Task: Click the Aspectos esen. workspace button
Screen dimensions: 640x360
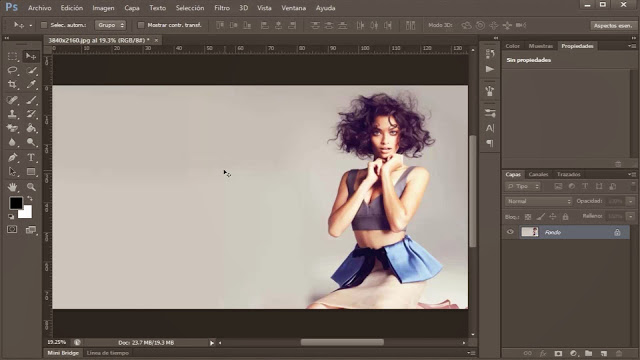Action: 613,25
